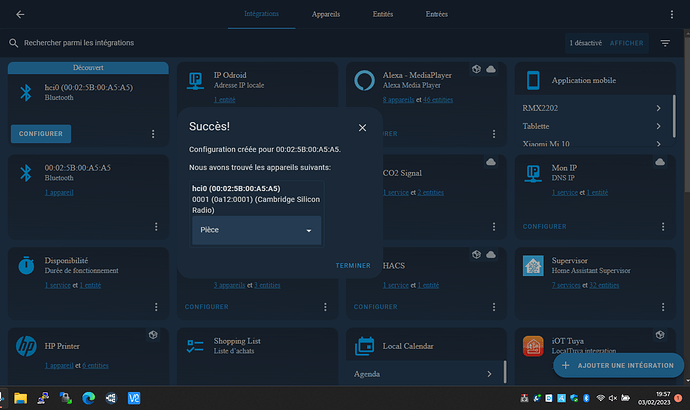This screenshot has height=410, width=690.
Task: Click TERMINER in the dialog
Action: click(353, 266)
